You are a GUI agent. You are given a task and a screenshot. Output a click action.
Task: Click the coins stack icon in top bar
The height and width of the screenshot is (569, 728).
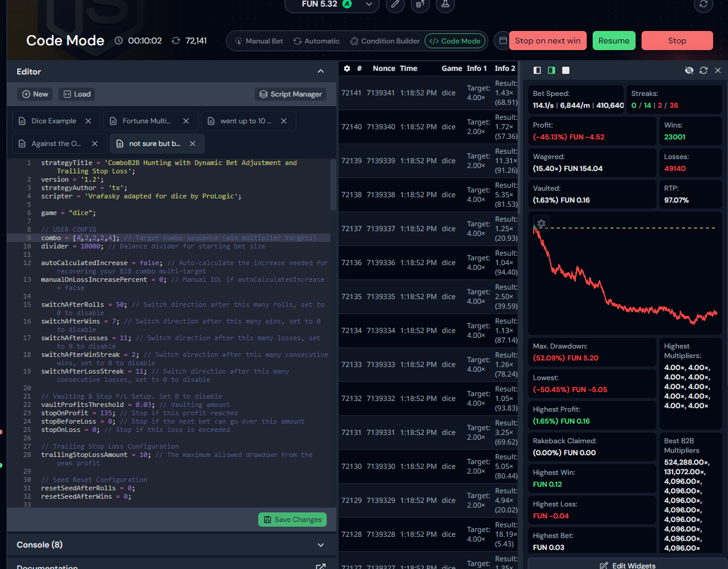[x=420, y=4]
